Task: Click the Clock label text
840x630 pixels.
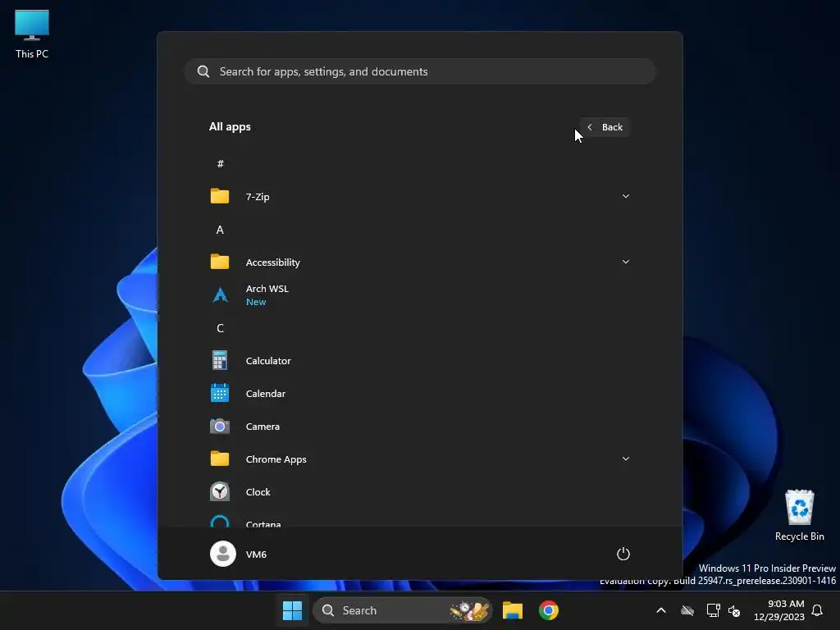Action: point(258,492)
